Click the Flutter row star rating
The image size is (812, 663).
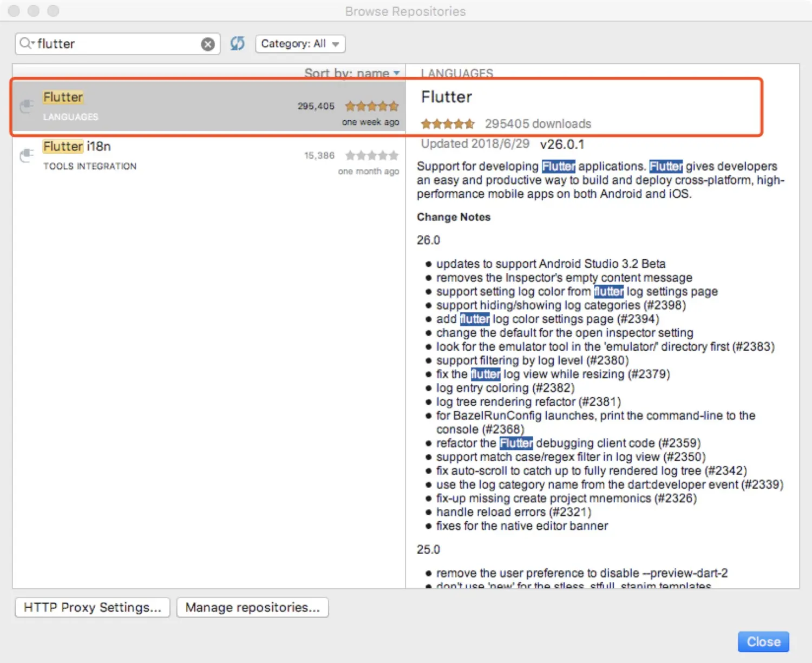(x=372, y=106)
